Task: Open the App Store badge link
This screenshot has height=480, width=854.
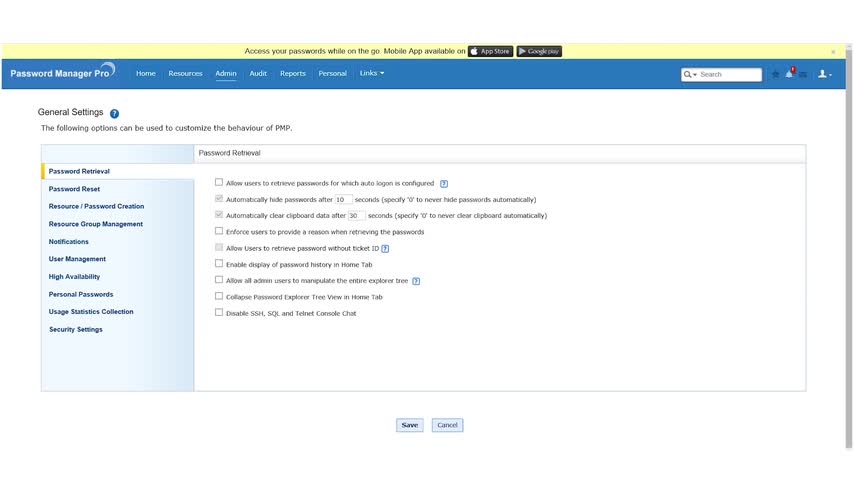Action: point(490,51)
